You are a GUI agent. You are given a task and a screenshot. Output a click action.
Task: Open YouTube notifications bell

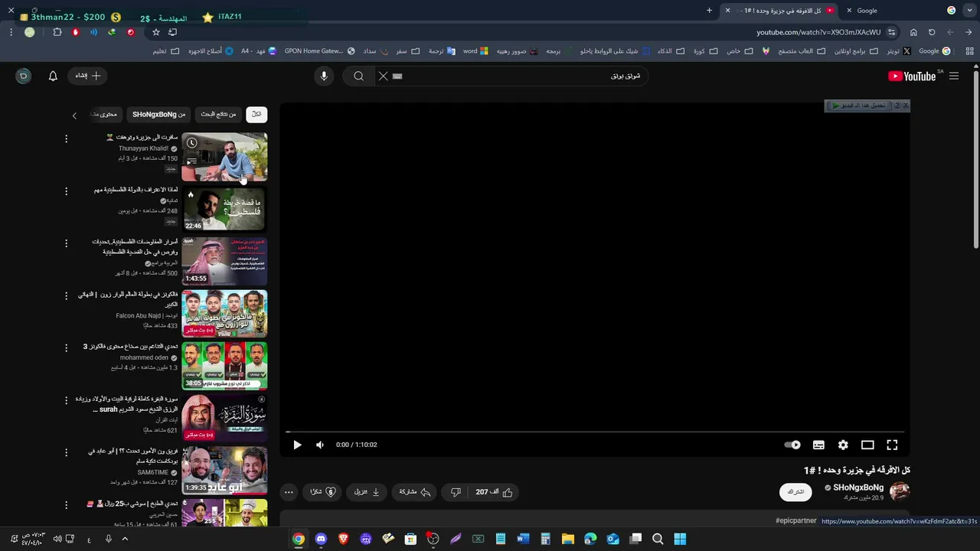click(x=53, y=76)
